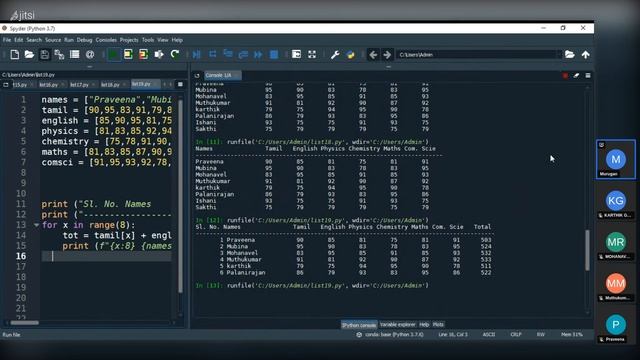The height and width of the screenshot is (360, 640).
Task: Click the Step return icon
Action: pyautogui.click(x=243, y=54)
